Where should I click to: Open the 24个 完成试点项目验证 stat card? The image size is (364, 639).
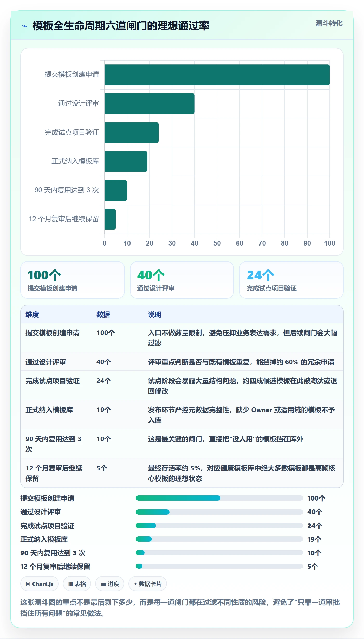pyautogui.click(x=291, y=280)
